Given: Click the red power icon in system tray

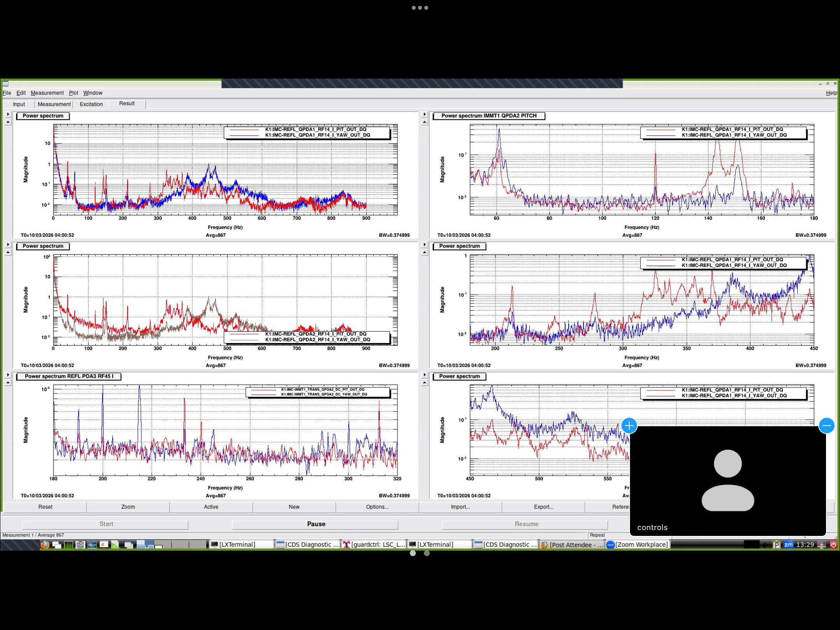Looking at the screenshot, I should click(833, 544).
